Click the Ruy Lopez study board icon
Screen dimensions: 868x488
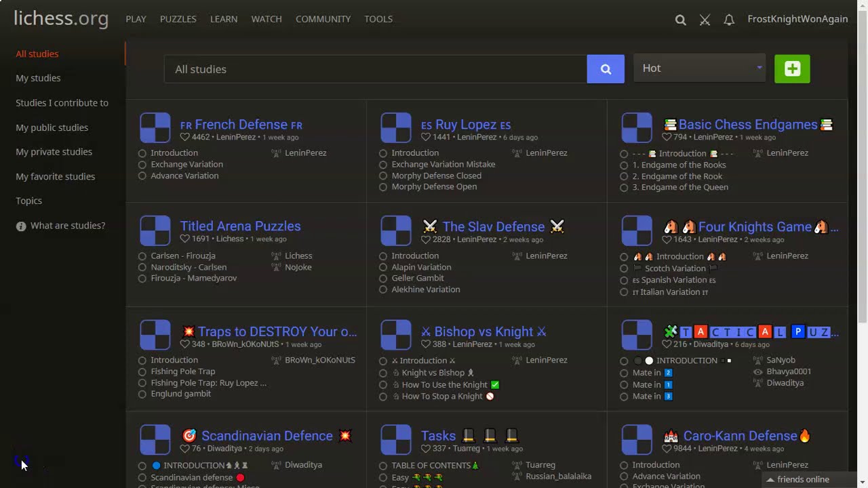[x=396, y=128]
